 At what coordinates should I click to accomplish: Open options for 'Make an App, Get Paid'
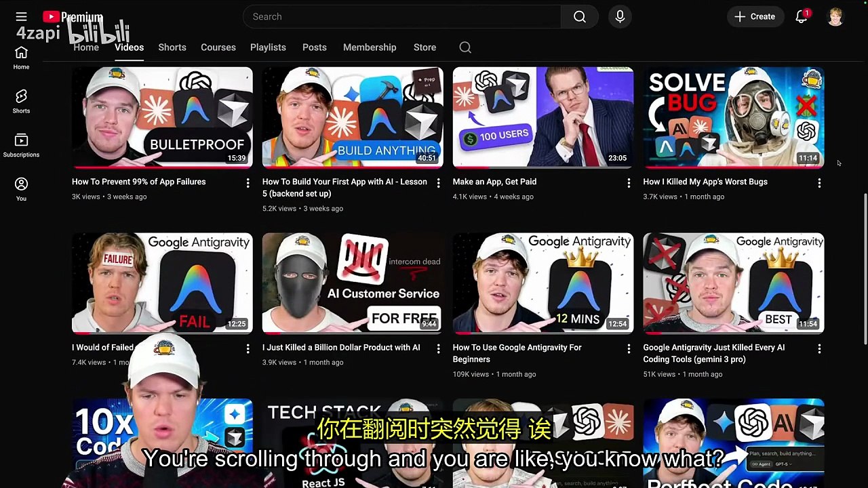click(x=629, y=183)
